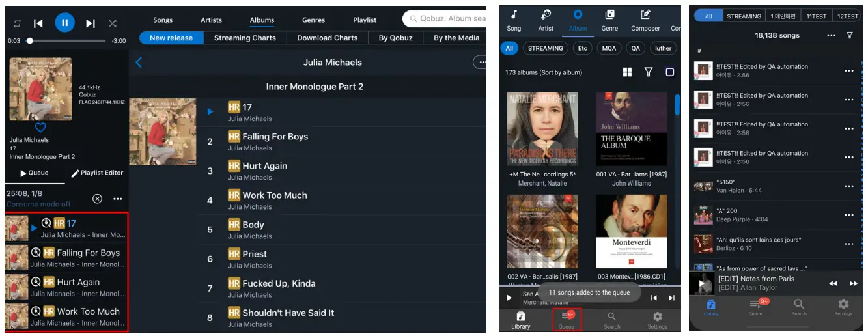Switch to the Genres tab
Viewport: 868px width, 336px height.
tap(314, 20)
